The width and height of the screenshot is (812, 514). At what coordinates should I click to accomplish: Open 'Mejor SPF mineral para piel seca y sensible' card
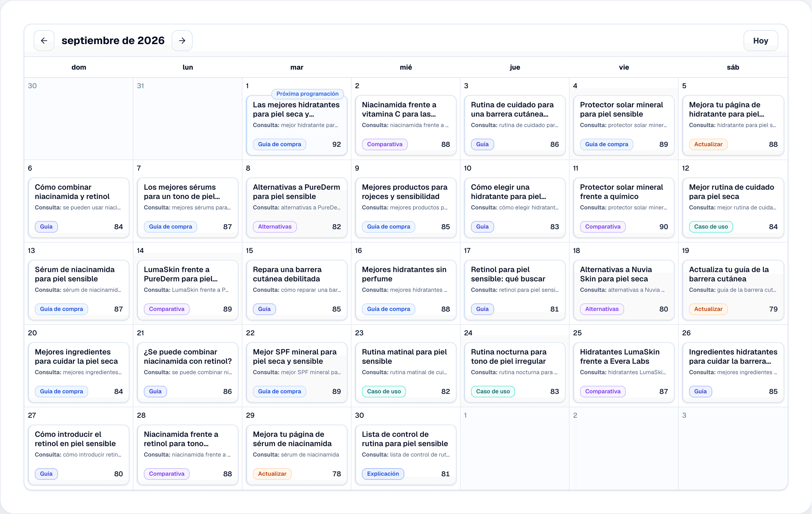297,372
